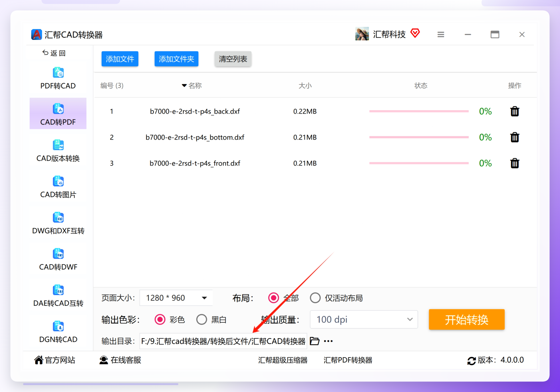Viewport: 560px width, 392px height.
Task: Click the 返回 back arrow icon
Action: tap(45, 52)
